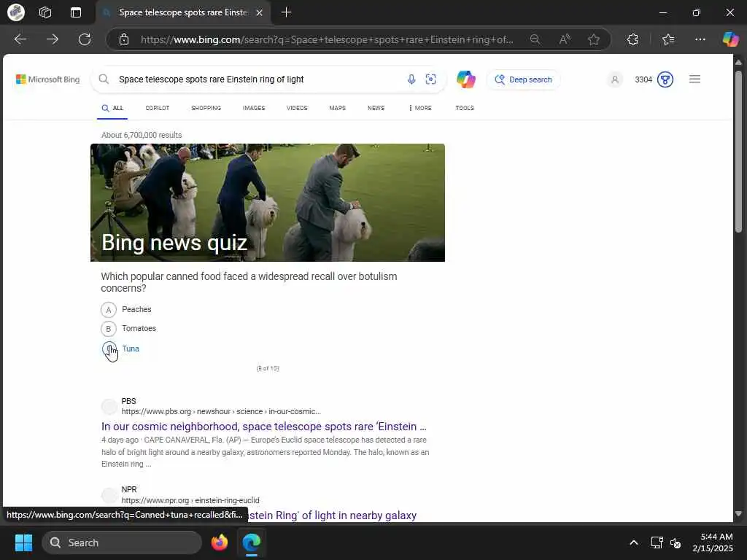Viewport: 747px width, 560px height.
Task: Switch to the COPILOT tab
Action: click(158, 108)
